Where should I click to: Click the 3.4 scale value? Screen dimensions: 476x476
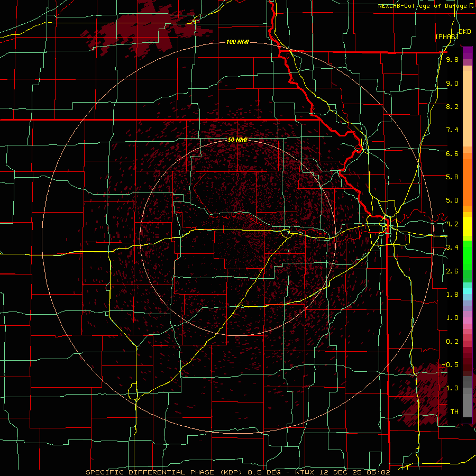click(452, 248)
